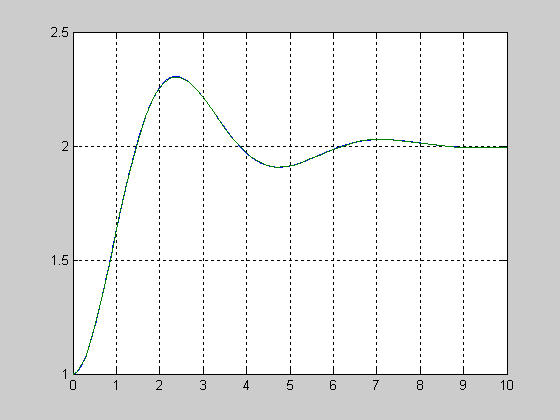This screenshot has height=420, width=560.
Task: Select the curve's end point at x equals 10
Action: [507, 147]
